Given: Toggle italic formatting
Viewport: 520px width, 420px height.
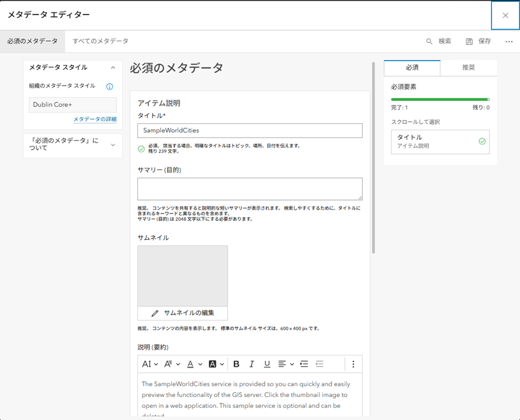Looking at the screenshot, I should 252,364.
